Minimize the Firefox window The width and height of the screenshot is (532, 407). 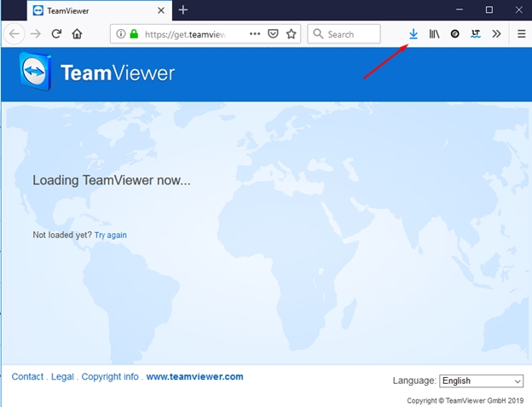click(x=460, y=10)
